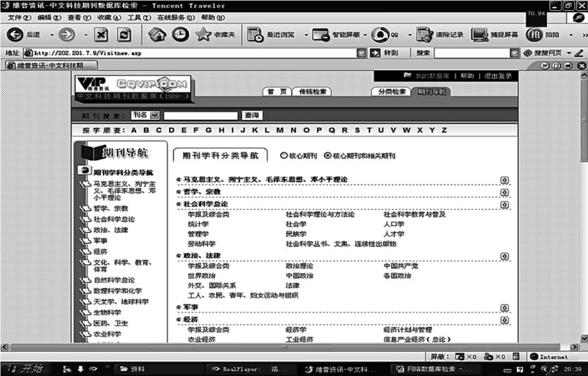Click Capture screen (捕捉屏幕) icon

click(480, 35)
